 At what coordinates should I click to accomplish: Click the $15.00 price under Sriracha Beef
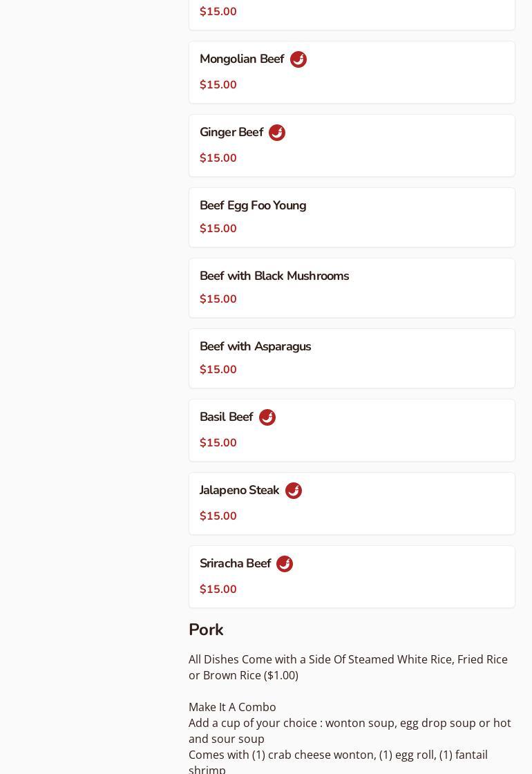click(x=218, y=589)
